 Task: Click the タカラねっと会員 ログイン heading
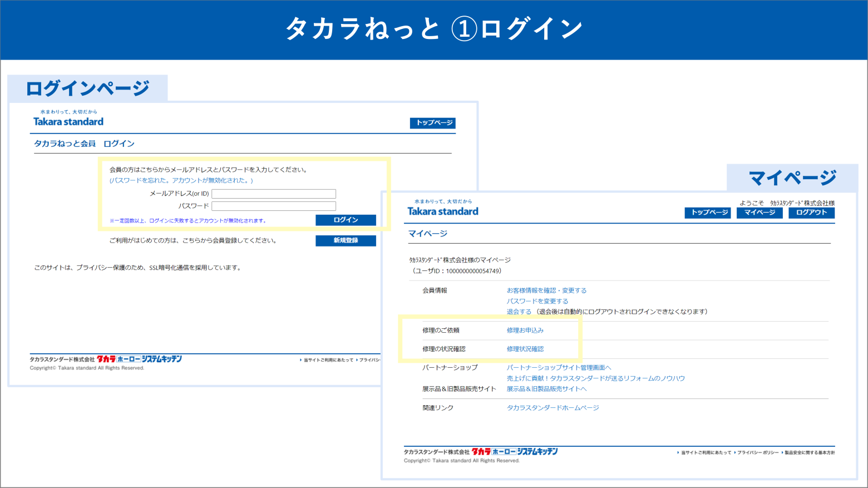84,144
